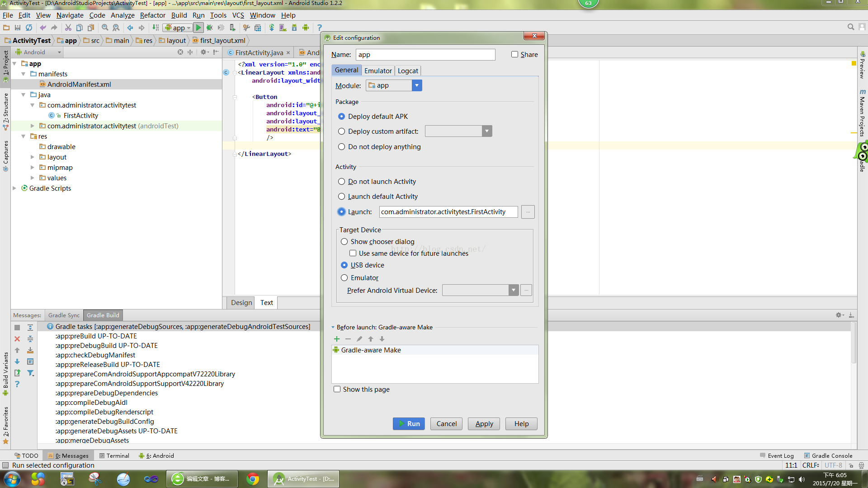Image resolution: width=868 pixels, height=488 pixels.
Task: Click the Apply button
Action: click(484, 424)
